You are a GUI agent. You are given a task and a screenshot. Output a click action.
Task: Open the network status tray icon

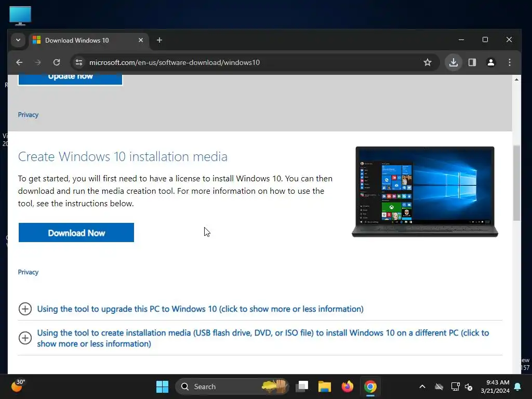[455, 387]
